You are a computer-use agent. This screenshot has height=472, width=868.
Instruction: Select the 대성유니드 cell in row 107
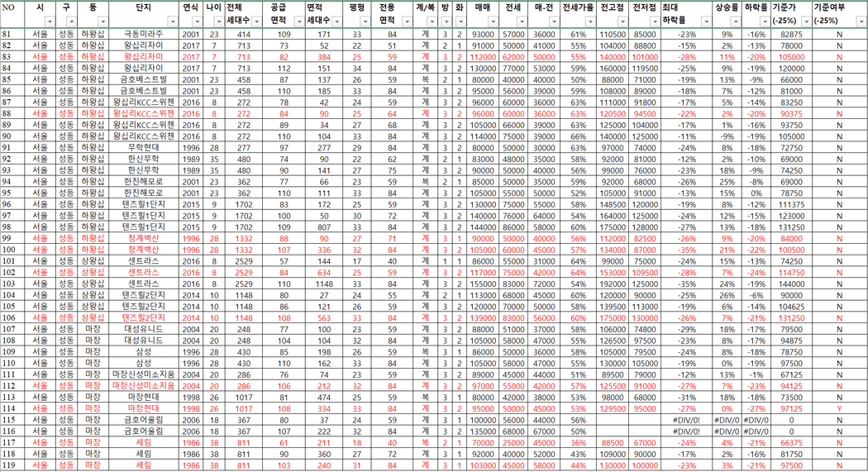143,329
